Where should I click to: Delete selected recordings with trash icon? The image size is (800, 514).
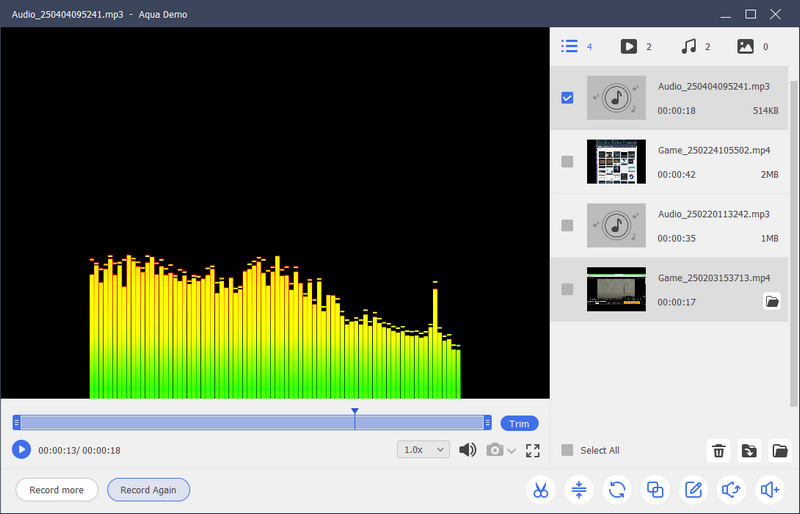718,451
